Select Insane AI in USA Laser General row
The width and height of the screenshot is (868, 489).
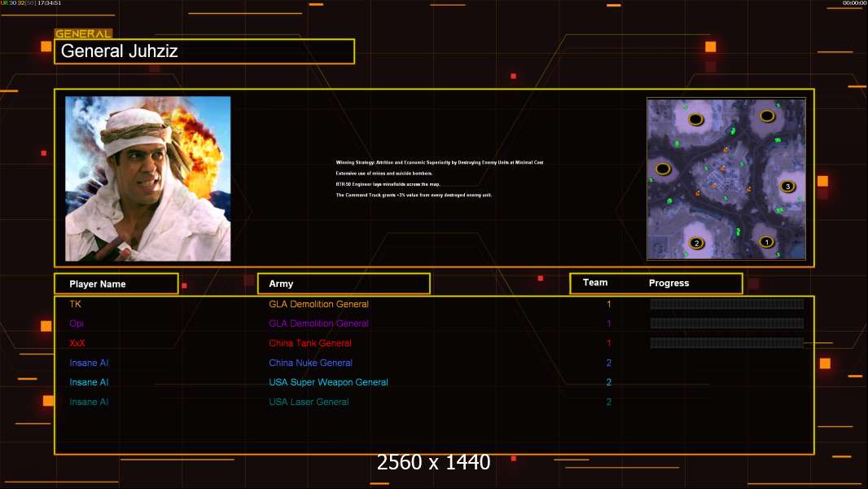[89, 402]
